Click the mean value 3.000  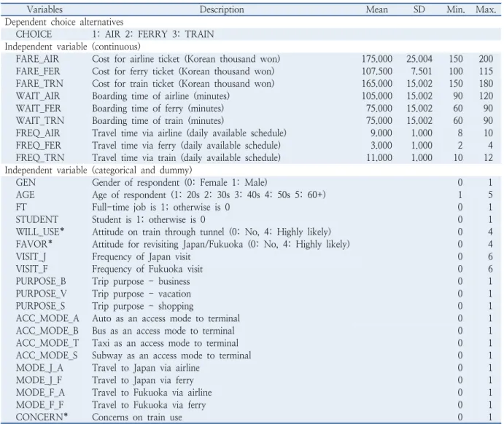[381, 146]
